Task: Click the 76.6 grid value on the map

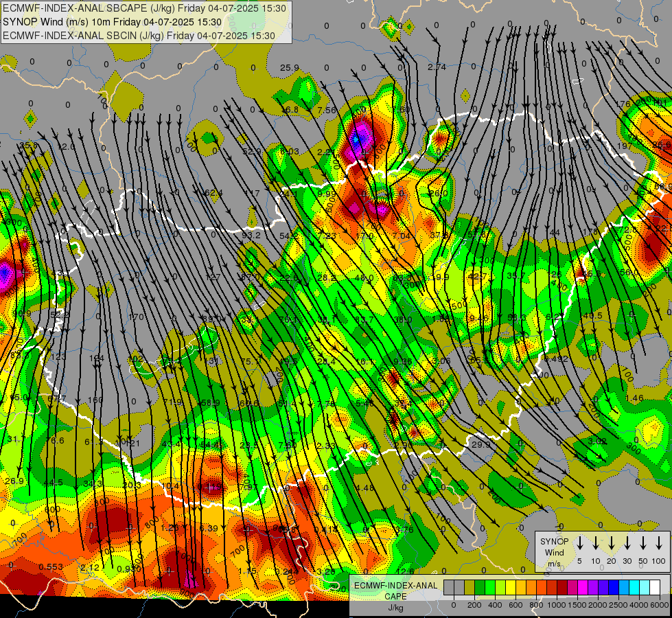Action: click(x=55, y=441)
